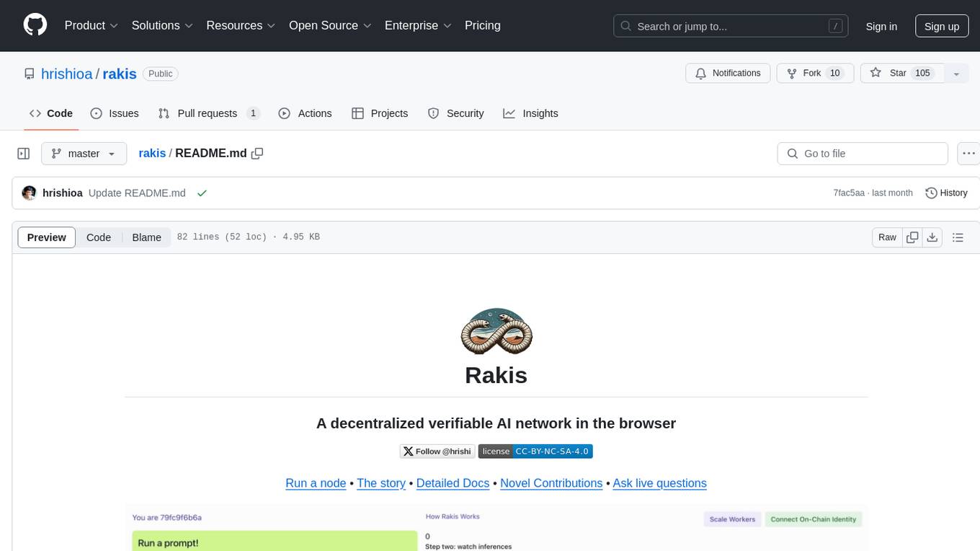980x551 pixels.
Task: Expand the Open Source menu
Action: coord(330,25)
